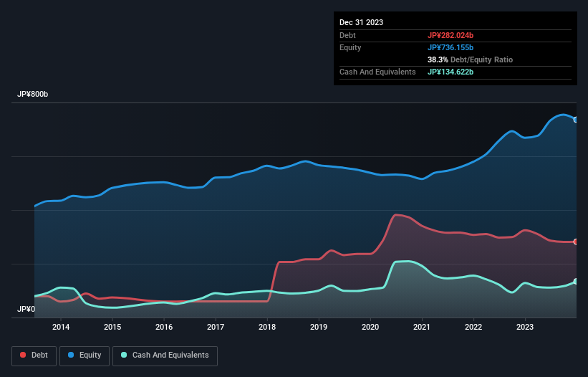Viewport: 588px width, 377px height.
Task: Click the red Debt endpoint marker
Action: 576,242
